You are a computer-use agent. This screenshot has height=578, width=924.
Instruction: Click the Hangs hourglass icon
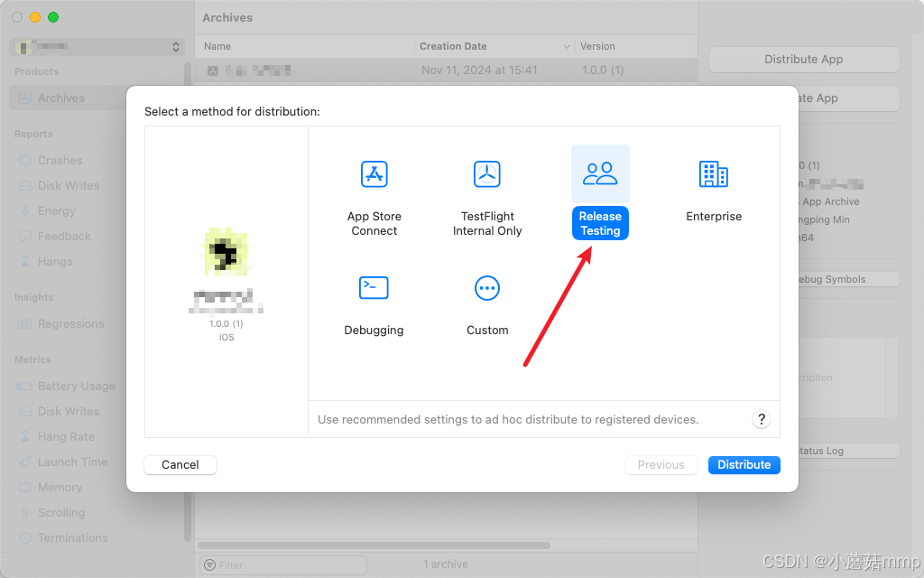point(25,261)
